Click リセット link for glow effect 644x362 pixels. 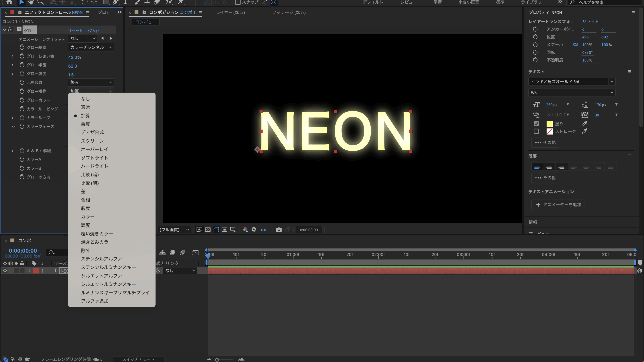coord(75,31)
